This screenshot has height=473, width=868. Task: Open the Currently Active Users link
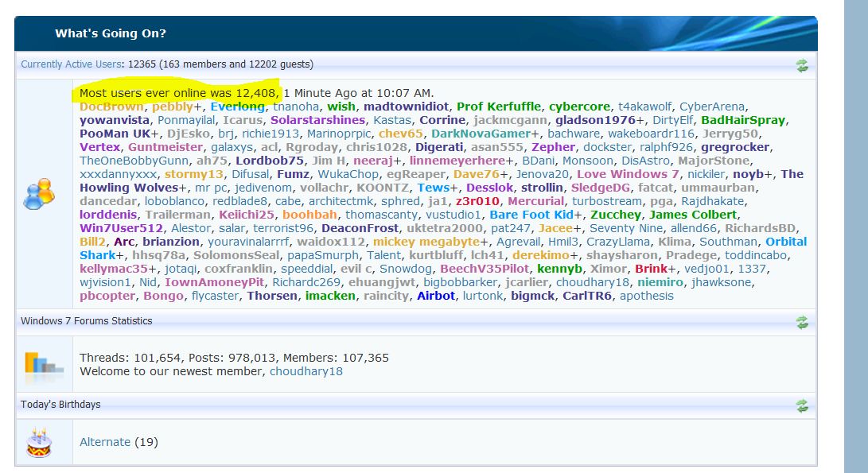71,64
